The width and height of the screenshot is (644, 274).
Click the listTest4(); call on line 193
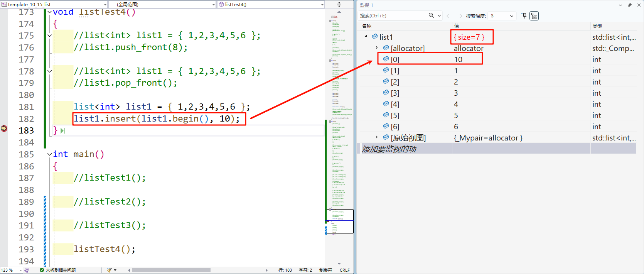click(105, 249)
